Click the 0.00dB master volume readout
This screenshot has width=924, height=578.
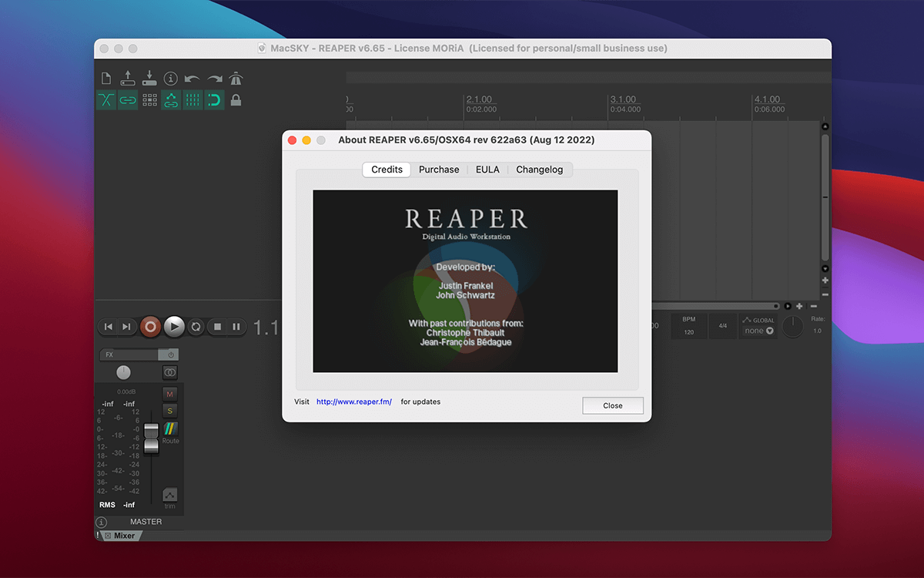click(125, 392)
